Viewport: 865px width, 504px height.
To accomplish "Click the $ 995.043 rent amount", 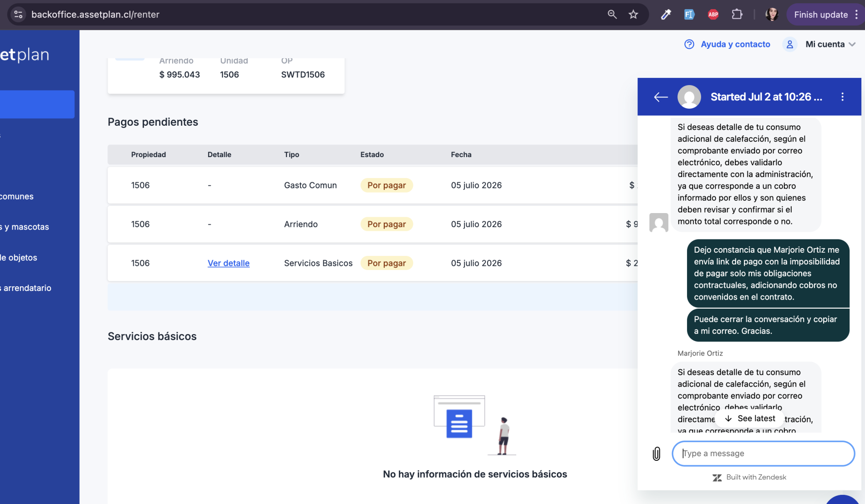I will coord(179,75).
